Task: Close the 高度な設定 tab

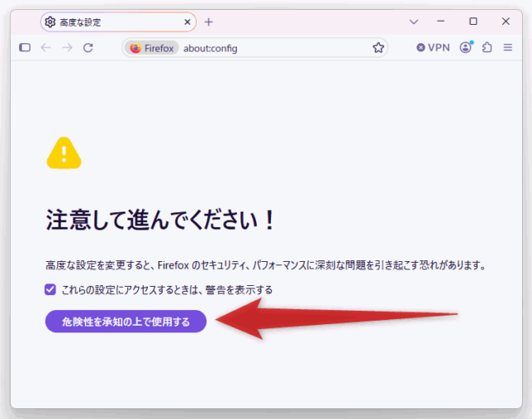Action: [188, 22]
